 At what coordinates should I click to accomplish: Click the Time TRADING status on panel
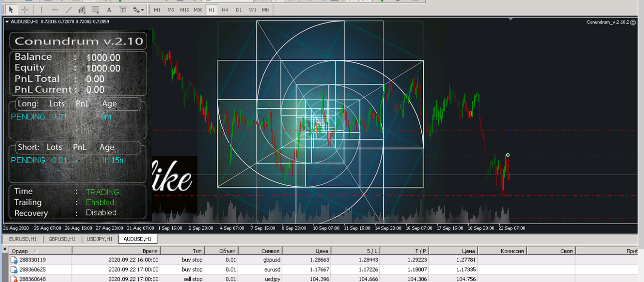point(102,192)
